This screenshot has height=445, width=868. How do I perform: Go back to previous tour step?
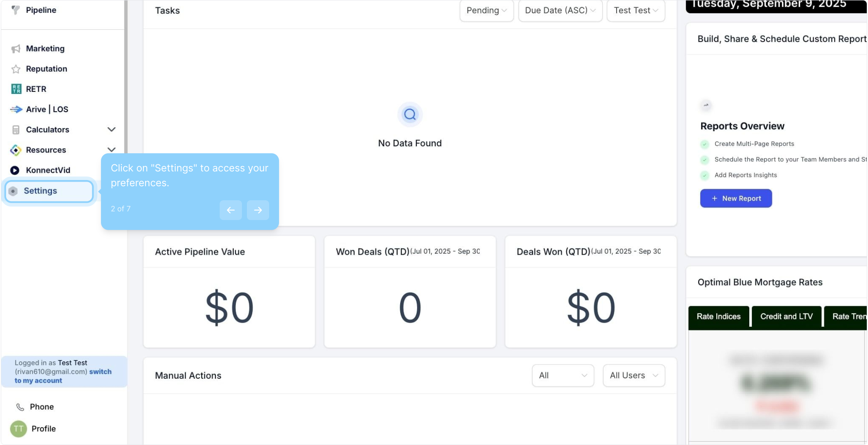230,210
